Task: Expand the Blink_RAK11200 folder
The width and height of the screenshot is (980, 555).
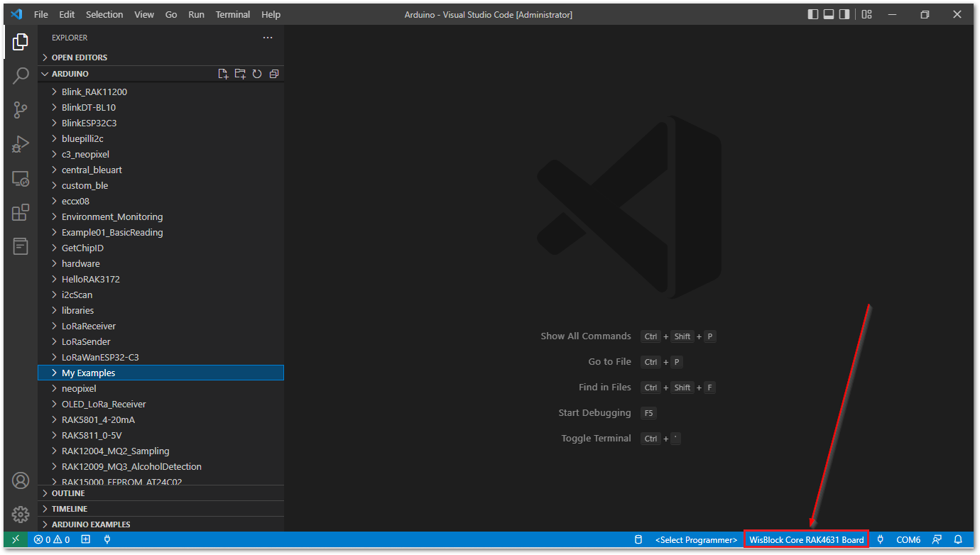Action: tap(160, 92)
